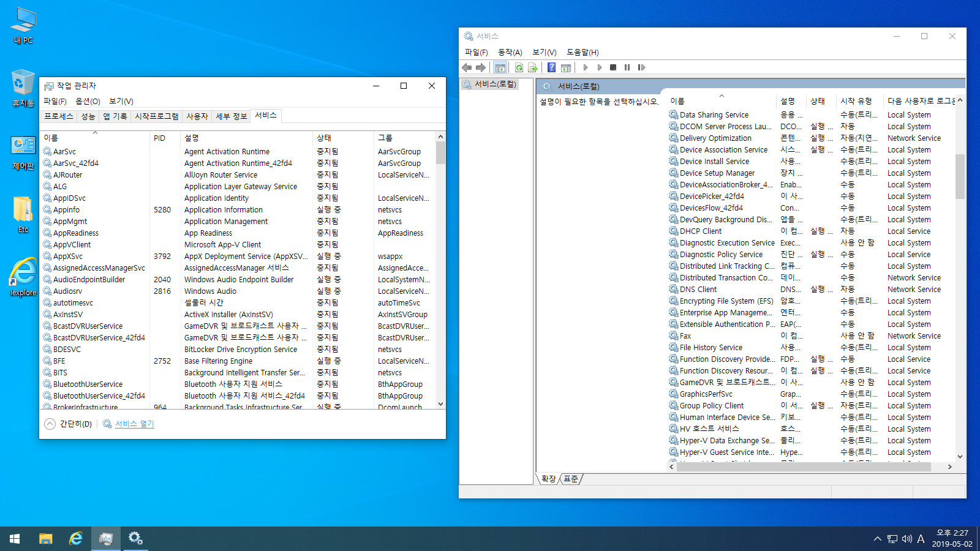Screen dimensions: 980x551
Task: Open 옵션(O) menu in Task Manager
Action: point(88,101)
